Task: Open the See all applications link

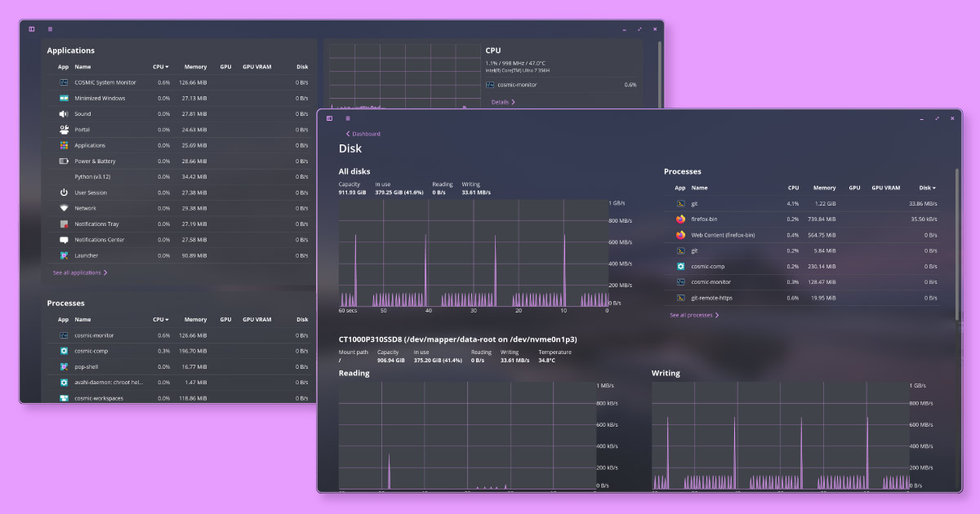Action: point(80,273)
